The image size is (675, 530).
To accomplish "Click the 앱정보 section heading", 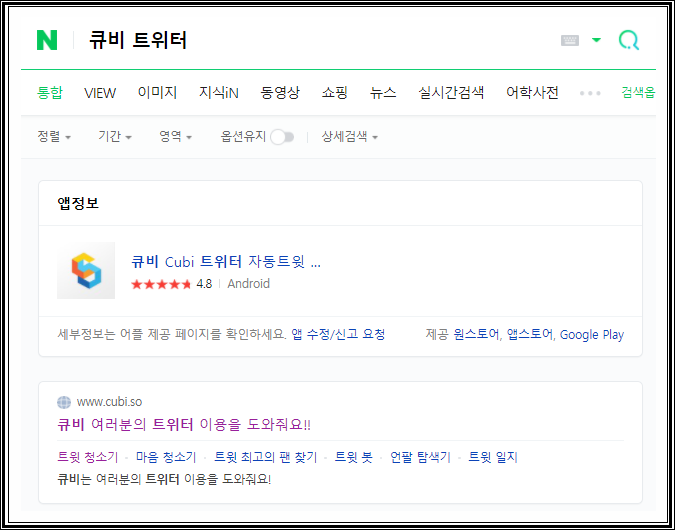I will (x=78, y=203).
